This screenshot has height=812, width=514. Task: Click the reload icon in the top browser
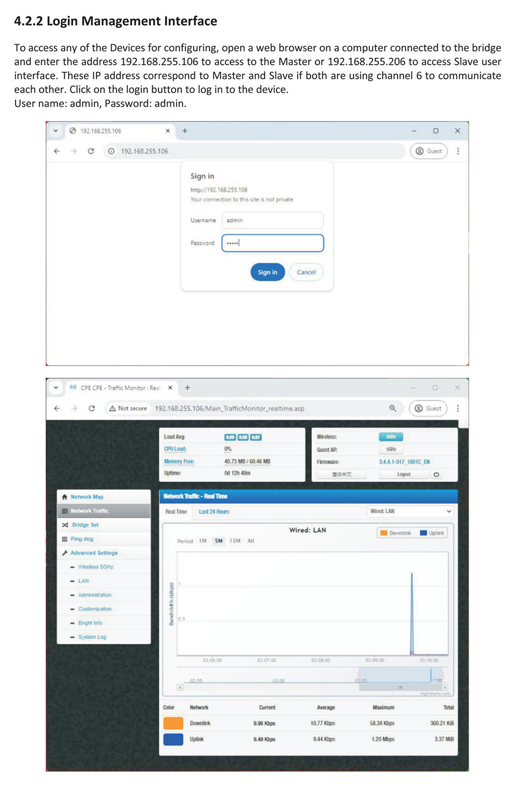click(91, 151)
